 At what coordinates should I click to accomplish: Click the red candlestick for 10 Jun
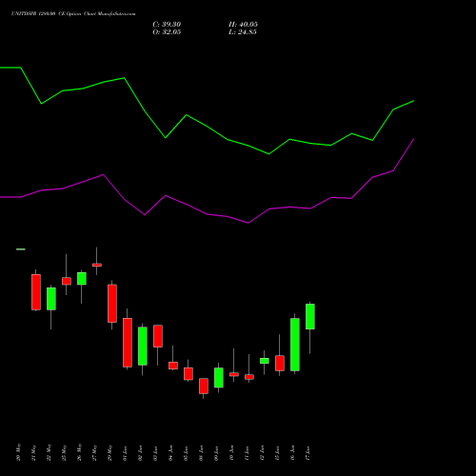[x=234, y=374]
